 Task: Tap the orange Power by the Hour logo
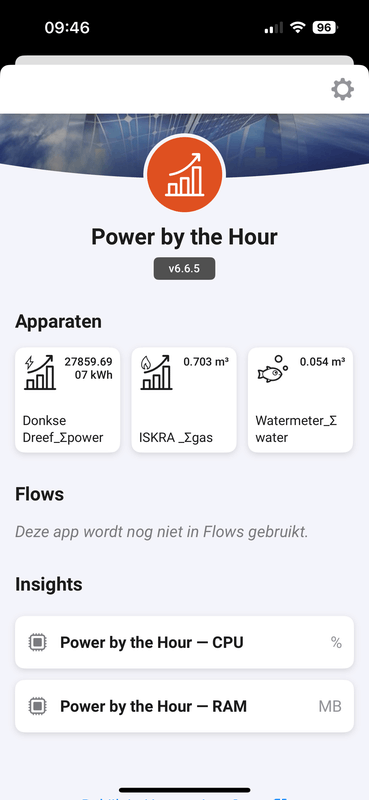point(185,174)
